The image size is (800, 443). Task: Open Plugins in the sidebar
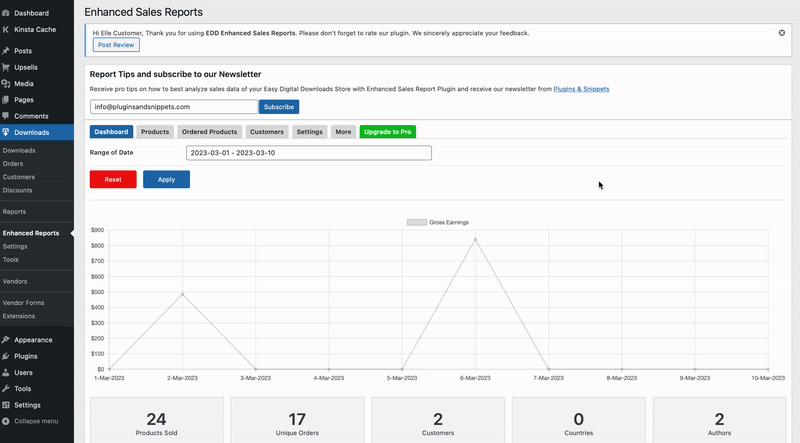point(26,356)
